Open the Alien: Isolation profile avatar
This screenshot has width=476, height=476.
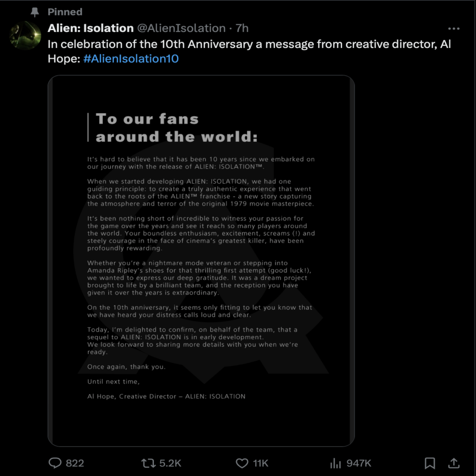[25, 35]
